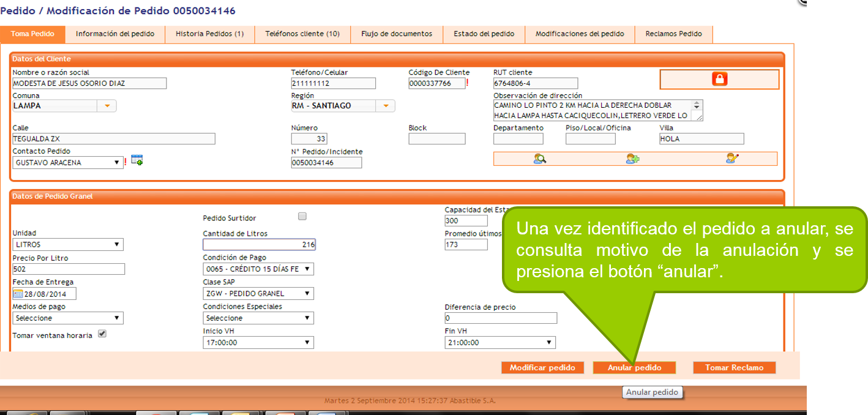Click the Anular pedido button
Screen dimensions: 868x415
click(635, 368)
